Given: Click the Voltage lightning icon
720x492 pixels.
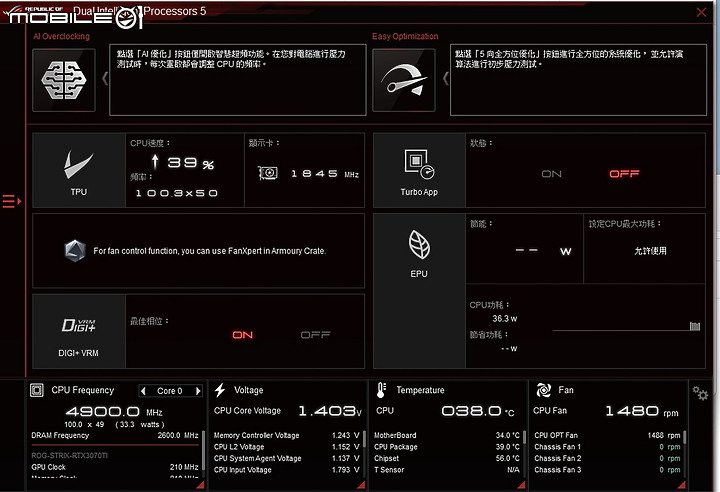Looking at the screenshot, I should tap(220, 390).
